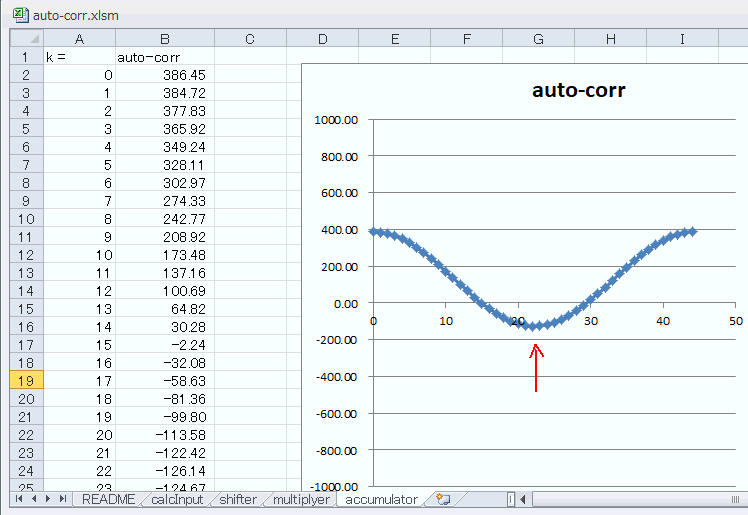Click cell with value 173.48
Viewport: 748px width, 515px height.
(165, 255)
